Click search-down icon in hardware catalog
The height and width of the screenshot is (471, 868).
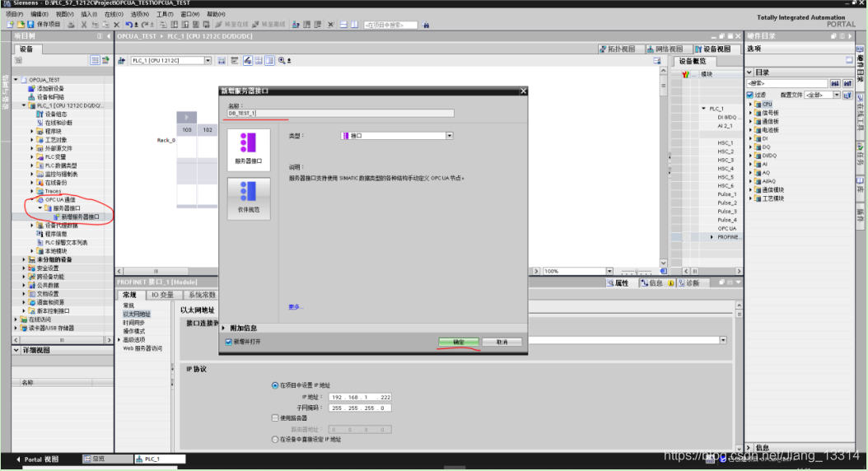pyautogui.click(x=835, y=83)
